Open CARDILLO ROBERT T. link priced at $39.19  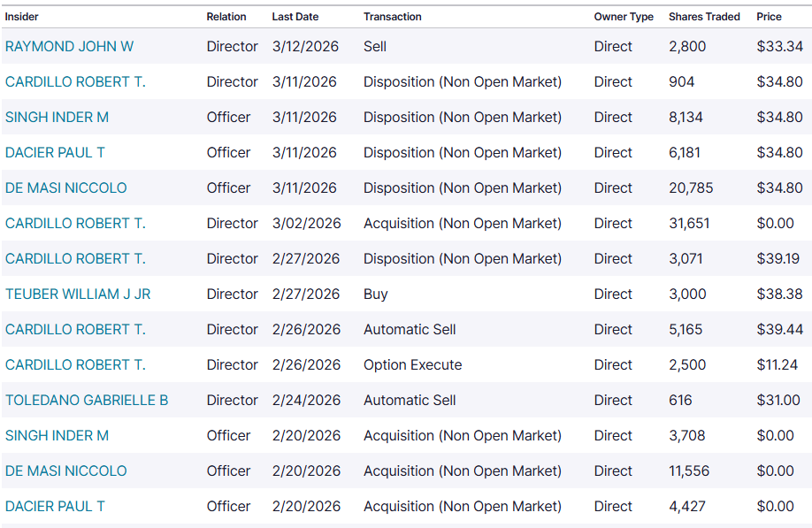75,258
